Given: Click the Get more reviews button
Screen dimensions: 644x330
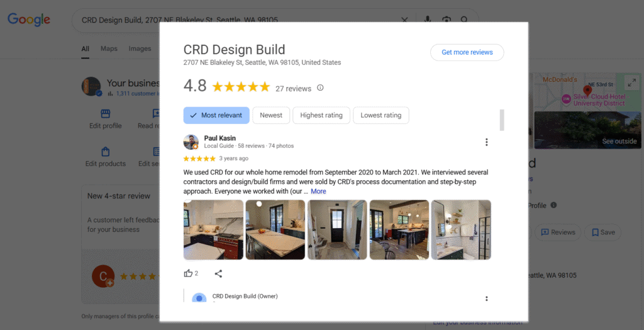Looking at the screenshot, I should 467,52.
